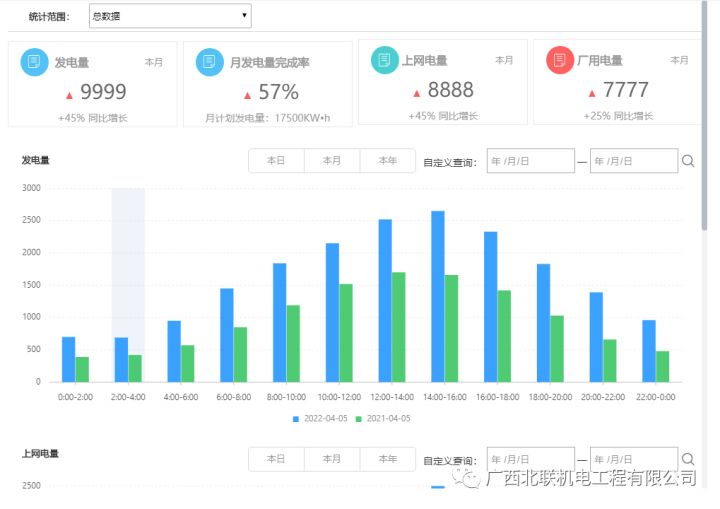The height and width of the screenshot is (509, 720).
Task: Open the 统计范围 总数据 dropdown
Action: point(169,16)
